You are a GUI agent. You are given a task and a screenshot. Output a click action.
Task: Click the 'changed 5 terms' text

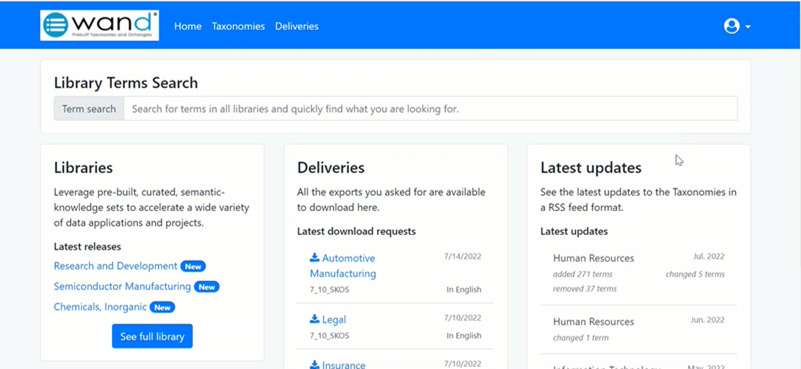(695, 274)
